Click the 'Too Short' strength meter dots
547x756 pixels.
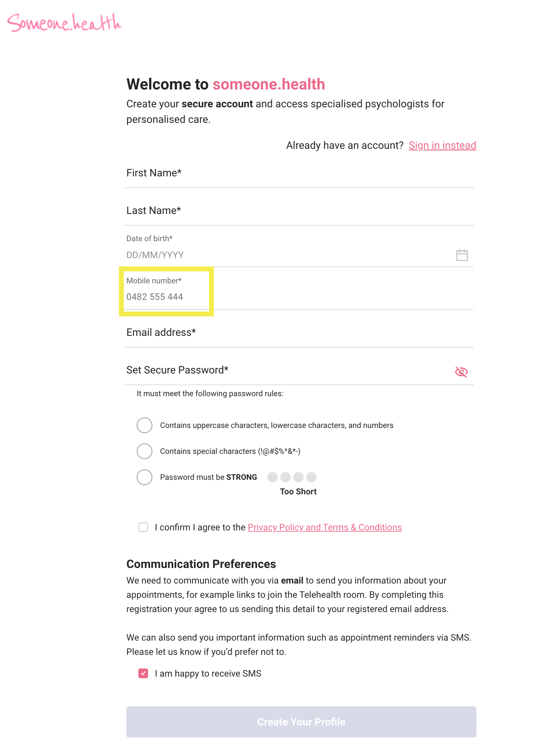point(293,477)
